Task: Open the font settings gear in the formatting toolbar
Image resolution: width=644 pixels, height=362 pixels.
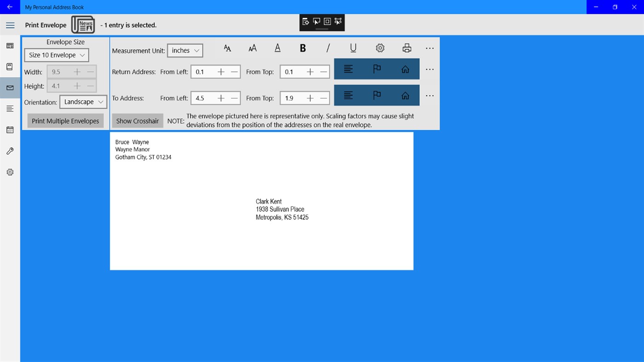Action: coord(380,47)
